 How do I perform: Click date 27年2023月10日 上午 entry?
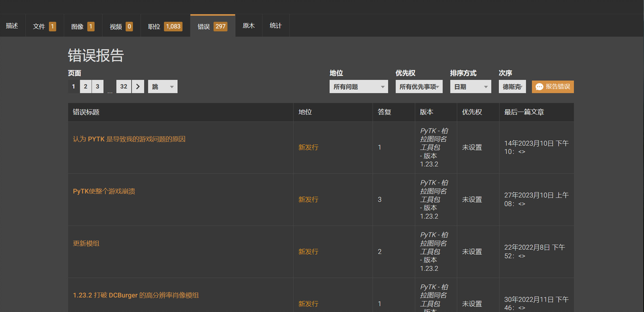click(536, 200)
